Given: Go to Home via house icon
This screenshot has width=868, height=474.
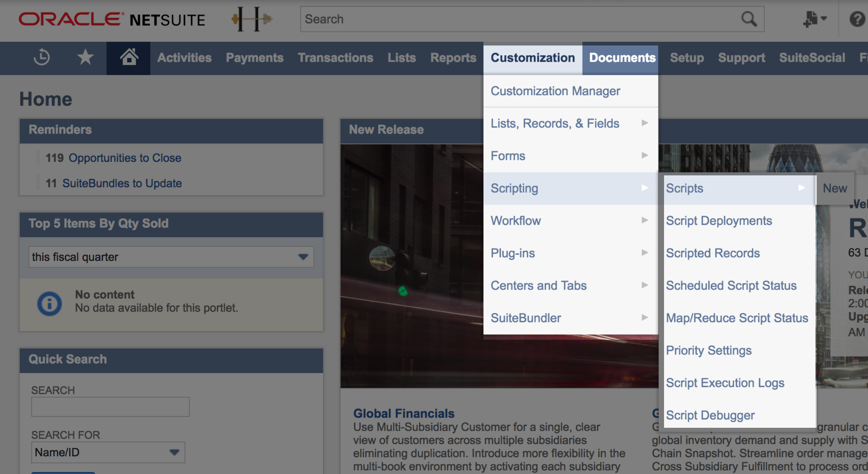Looking at the screenshot, I should coord(129,57).
